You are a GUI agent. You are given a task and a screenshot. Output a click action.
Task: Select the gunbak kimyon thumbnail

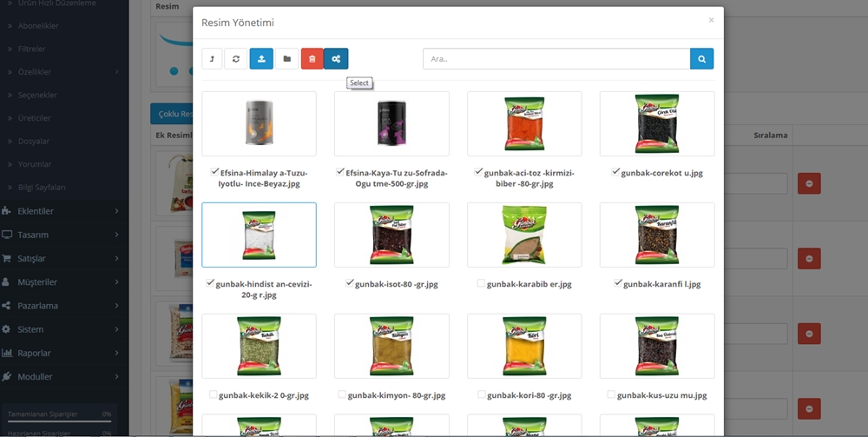click(x=392, y=346)
